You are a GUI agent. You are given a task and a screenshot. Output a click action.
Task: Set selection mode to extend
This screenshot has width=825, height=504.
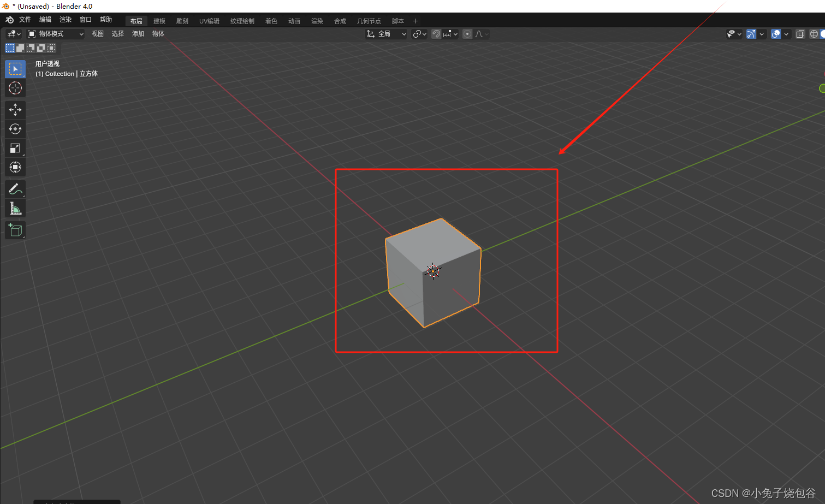point(20,48)
